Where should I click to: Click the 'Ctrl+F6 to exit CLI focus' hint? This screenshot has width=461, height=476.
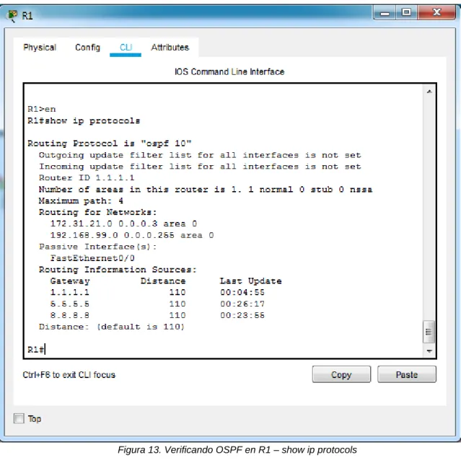(69, 374)
